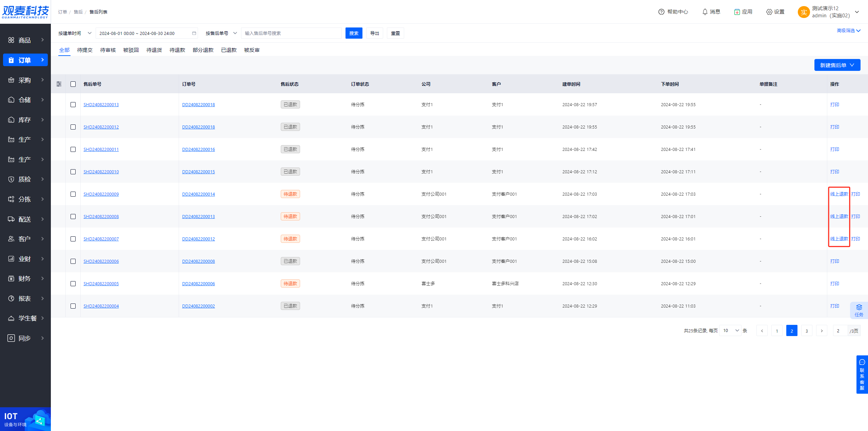Open the 财务 sidebar icon
Image resolution: width=868 pixels, height=431 pixels.
(11, 278)
